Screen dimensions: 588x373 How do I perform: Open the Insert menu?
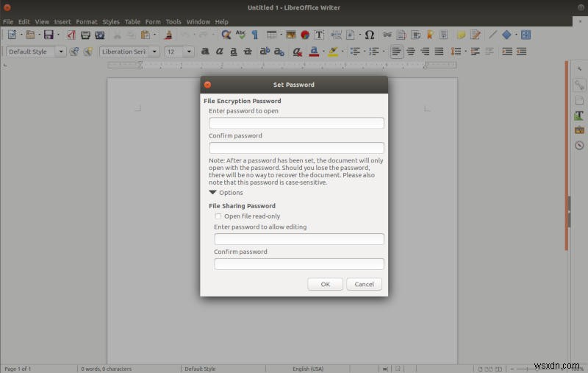coord(62,22)
